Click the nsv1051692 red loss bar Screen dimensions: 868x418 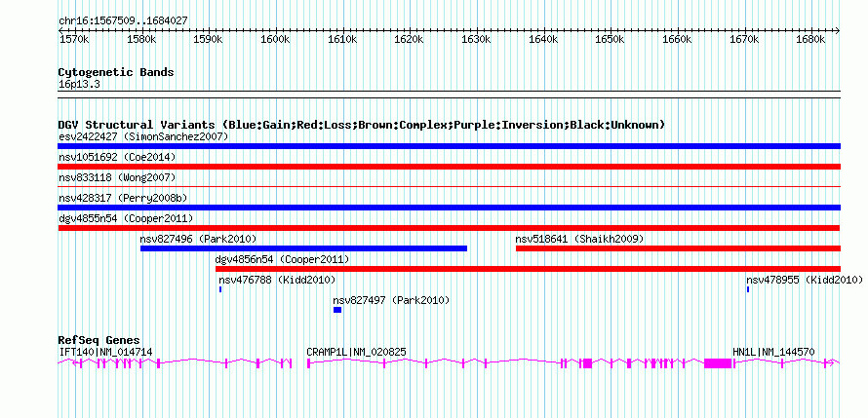pyautogui.click(x=449, y=167)
